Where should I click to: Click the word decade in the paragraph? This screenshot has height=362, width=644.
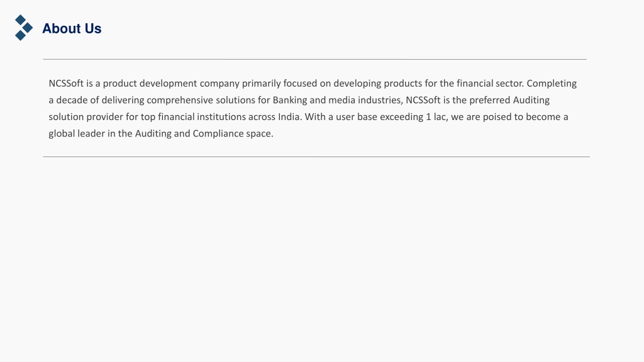point(72,100)
